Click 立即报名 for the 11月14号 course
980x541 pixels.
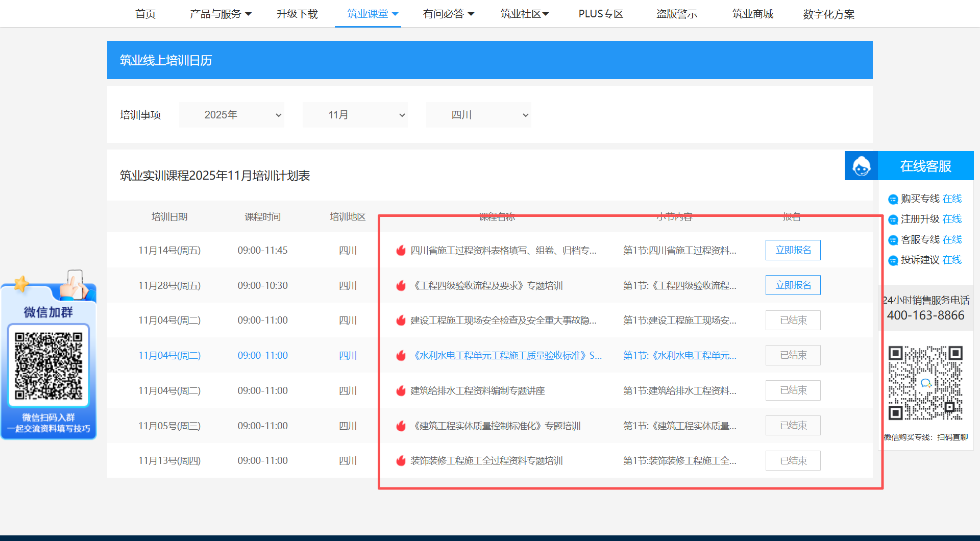793,250
